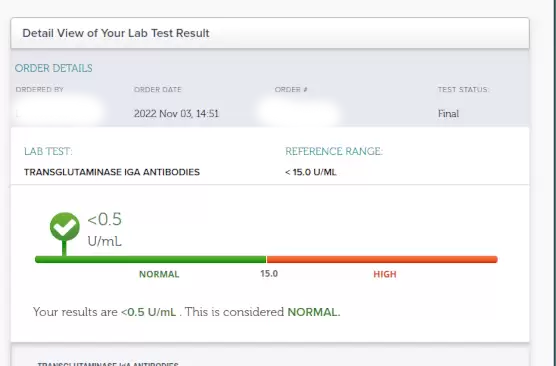Click the green NORMAL segment of the range bar
The height and width of the screenshot is (366, 556).
[151, 259]
